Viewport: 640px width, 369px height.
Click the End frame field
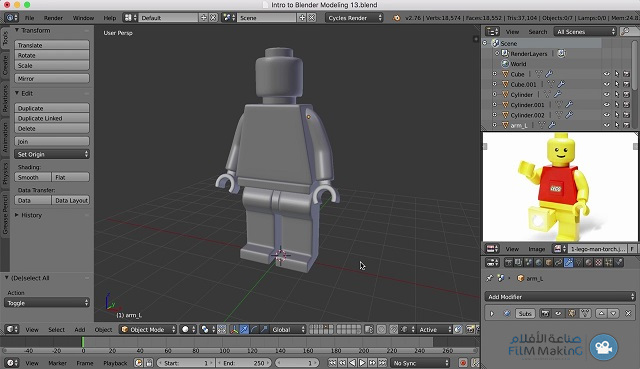[244, 362]
